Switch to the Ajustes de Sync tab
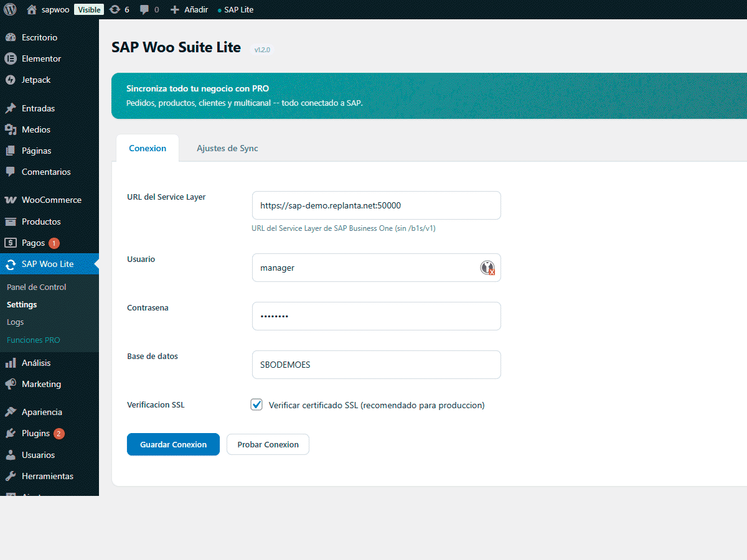747x560 pixels. (x=227, y=148)
